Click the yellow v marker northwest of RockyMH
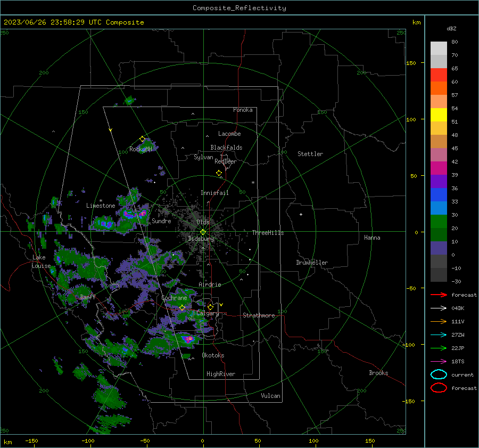The height and width of the screenshot is (448, 479). tap(111, 130)
